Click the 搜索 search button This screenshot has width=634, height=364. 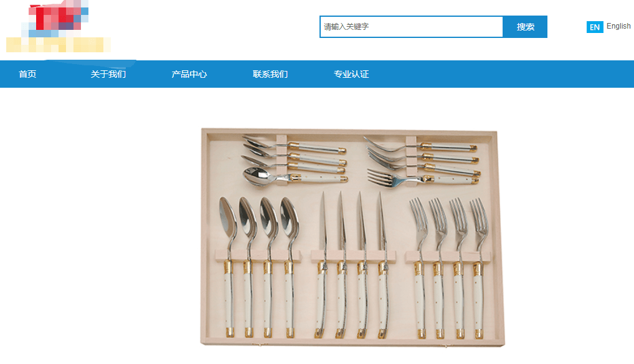(525, 27)
